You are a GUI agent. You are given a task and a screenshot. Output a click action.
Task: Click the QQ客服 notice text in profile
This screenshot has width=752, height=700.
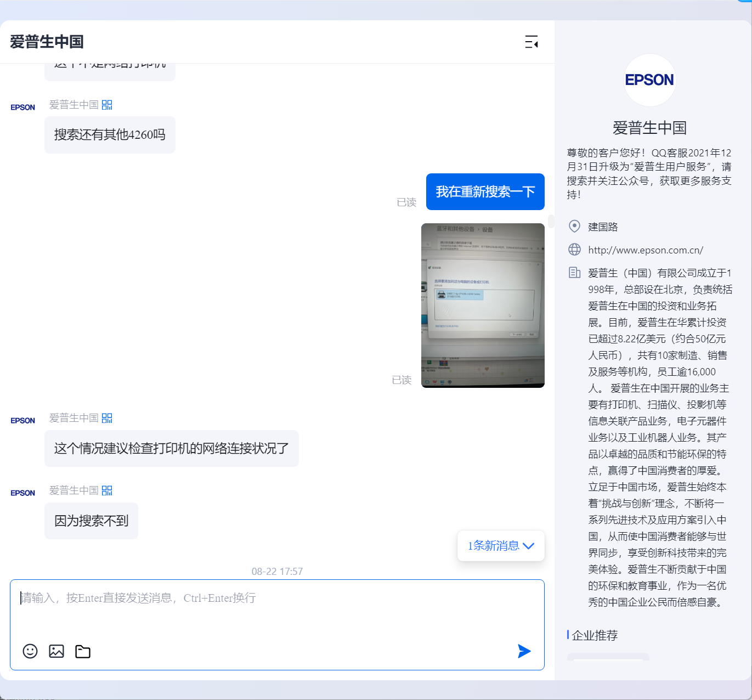point(649,173)
